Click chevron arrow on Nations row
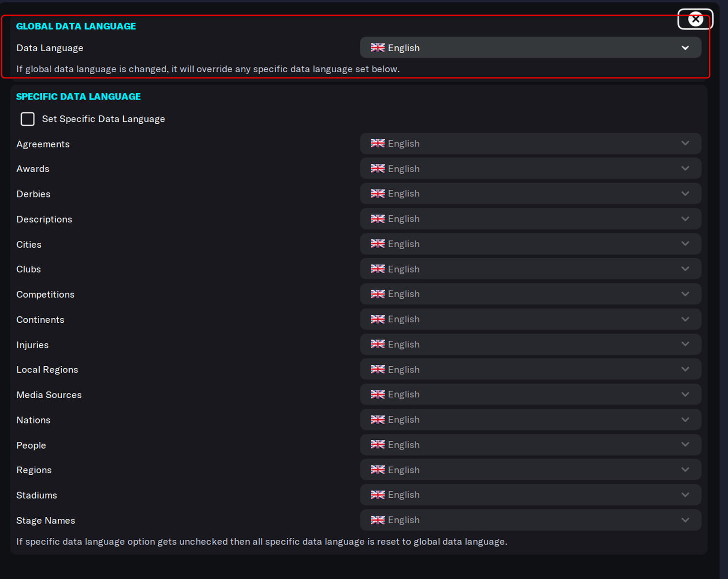The width and height of the screenshot is (728, 579). pos(685,420)
